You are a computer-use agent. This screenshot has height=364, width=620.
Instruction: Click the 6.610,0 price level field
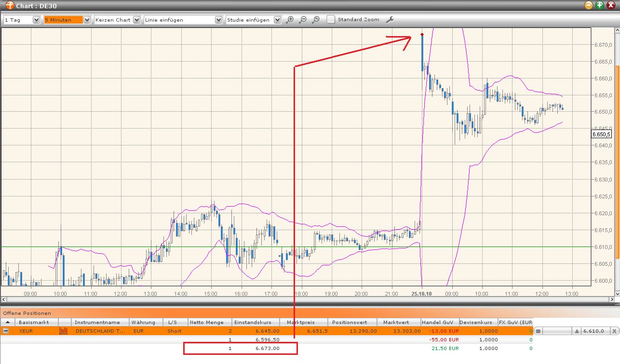pos(594,331)
